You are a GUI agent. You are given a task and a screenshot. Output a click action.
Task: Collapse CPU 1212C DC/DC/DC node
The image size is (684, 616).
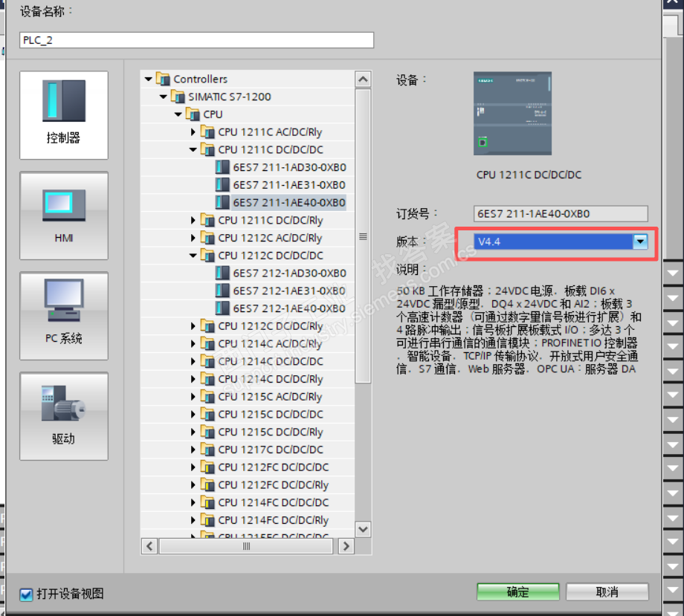tap(193, 256)
